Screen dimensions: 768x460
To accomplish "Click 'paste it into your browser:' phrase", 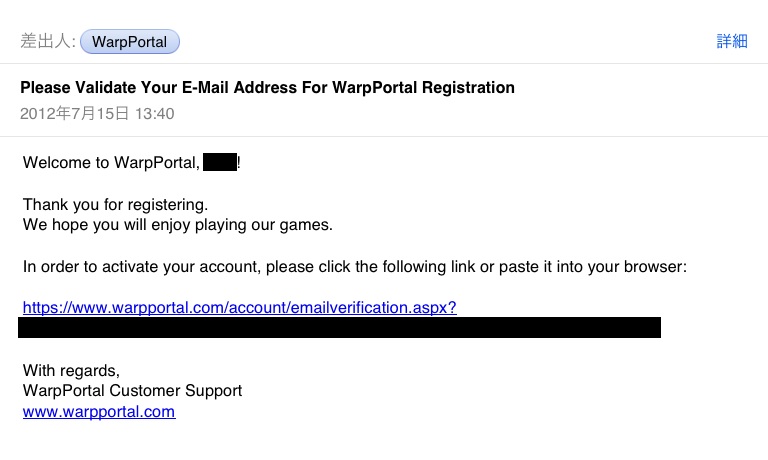I will point(593,267).
